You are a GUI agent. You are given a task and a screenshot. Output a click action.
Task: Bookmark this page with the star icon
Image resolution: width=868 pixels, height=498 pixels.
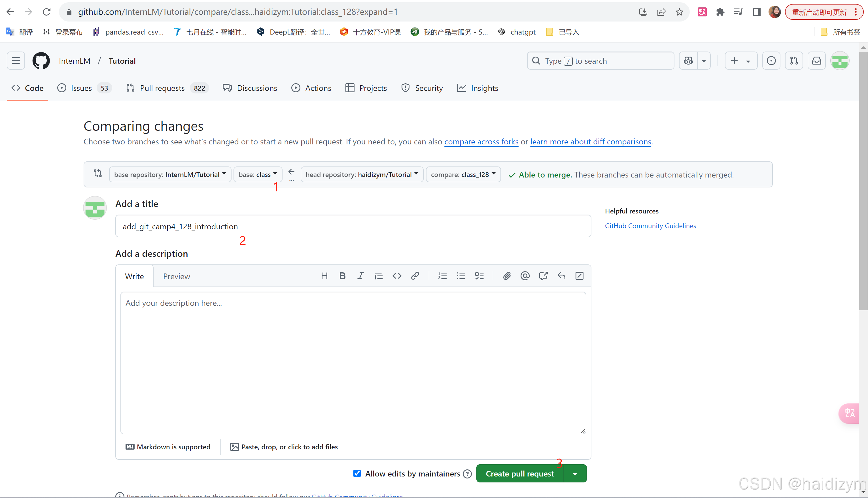pos(679,12)
